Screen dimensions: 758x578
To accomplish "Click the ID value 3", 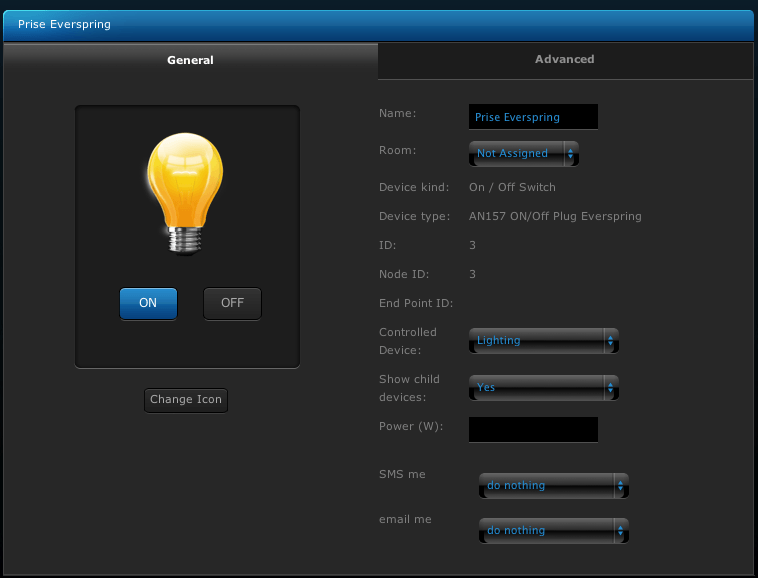I will (x=472, y=246).
